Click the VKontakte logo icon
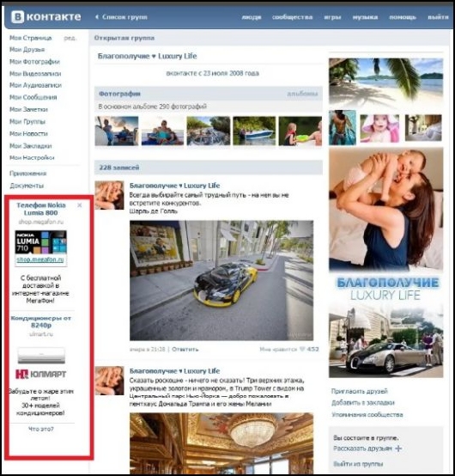The image size is (455, 476). pos(17,17)
